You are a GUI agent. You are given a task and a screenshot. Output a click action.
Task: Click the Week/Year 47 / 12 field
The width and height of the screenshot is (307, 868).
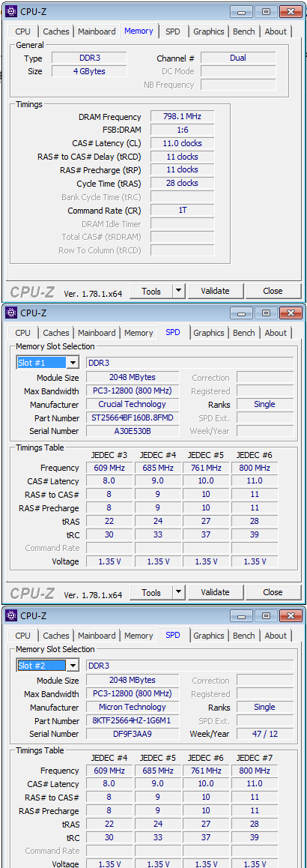264,734
